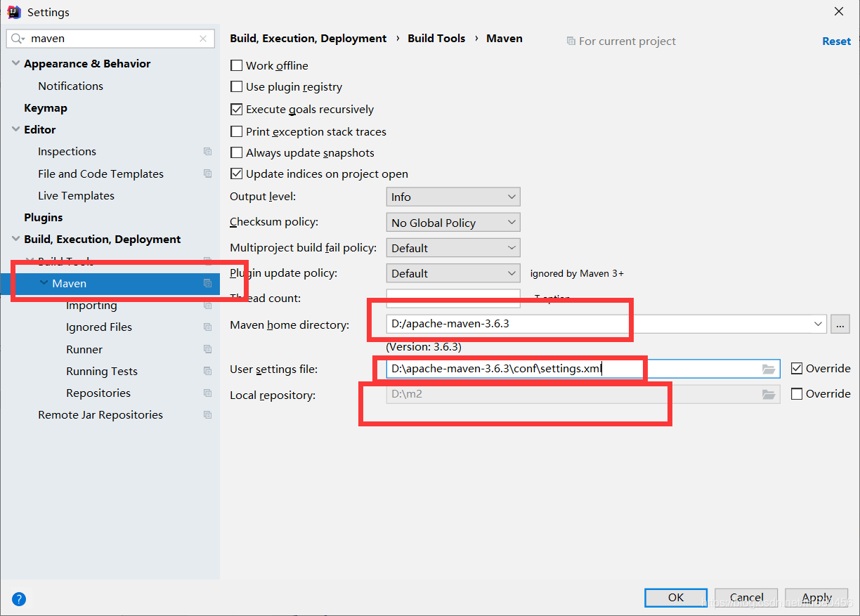
Task: Click project-scope icon beside Live Templates
Action: point(207,196)
